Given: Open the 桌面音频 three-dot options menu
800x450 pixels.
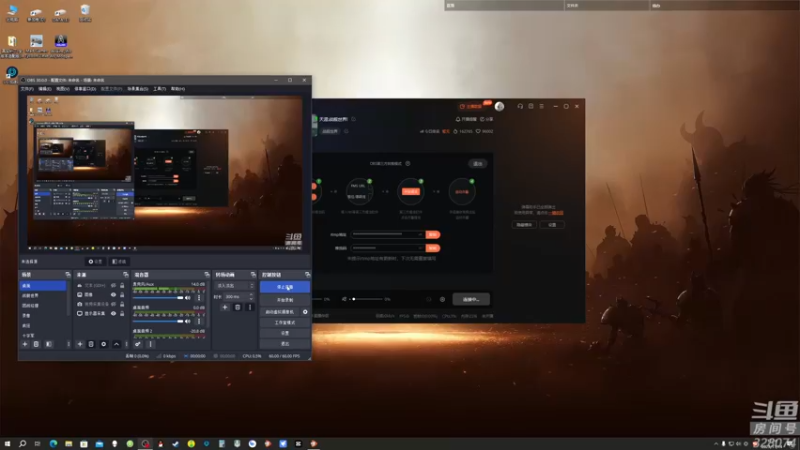Looking at the screenshot, I should pyautogui.click(x=199, y=321).
